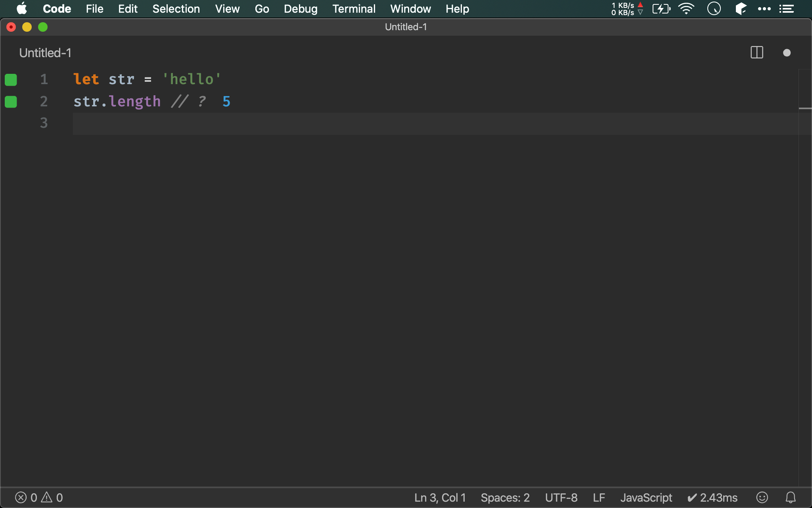Screen dimensions: 812x508
Task: Click the warnings triangle in the status bar
Action: pyautogui.click(x=47, y=497)
